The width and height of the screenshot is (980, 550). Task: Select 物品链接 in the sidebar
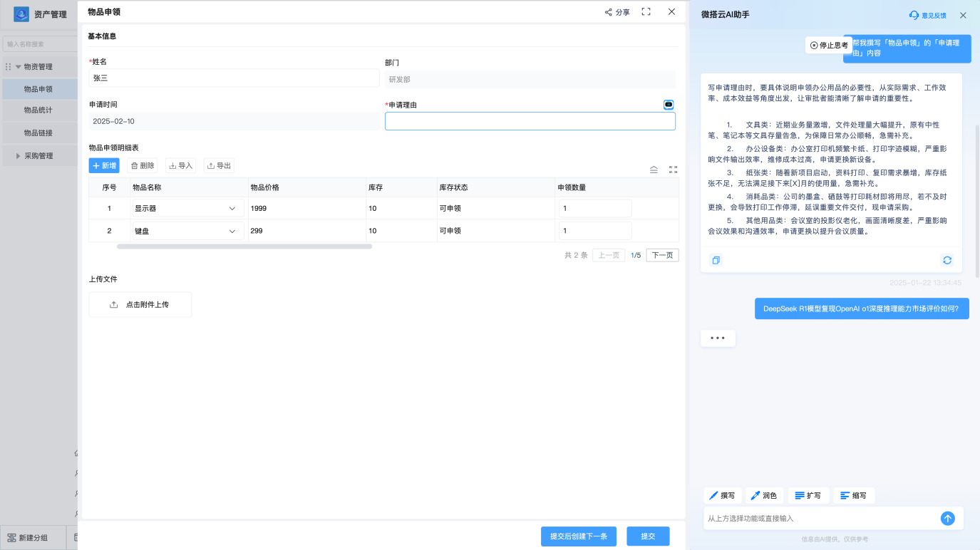[x=38, y=133]
